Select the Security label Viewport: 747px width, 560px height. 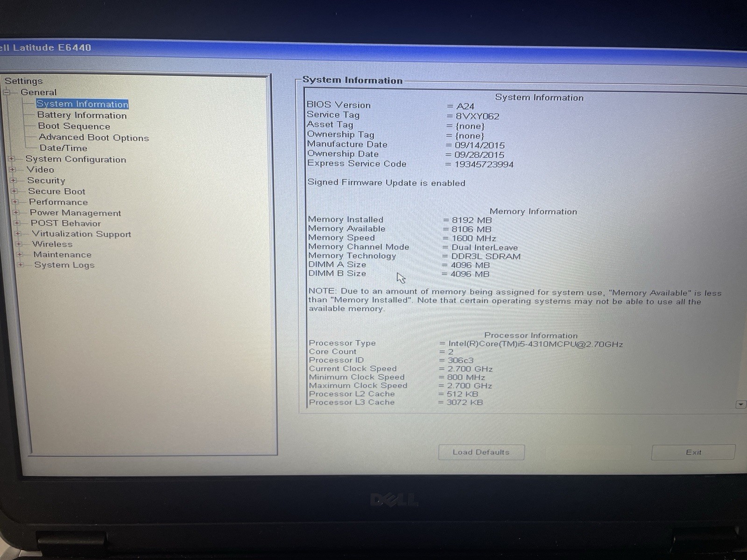tap(46, 181)
